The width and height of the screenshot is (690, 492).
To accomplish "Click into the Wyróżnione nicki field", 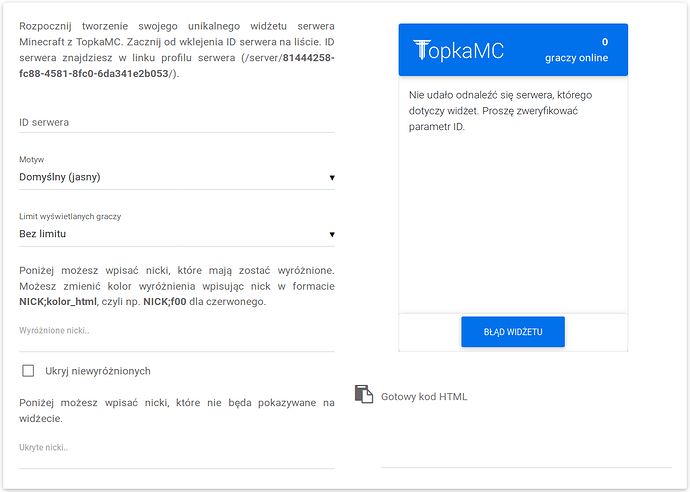I will tap(177, 330).
